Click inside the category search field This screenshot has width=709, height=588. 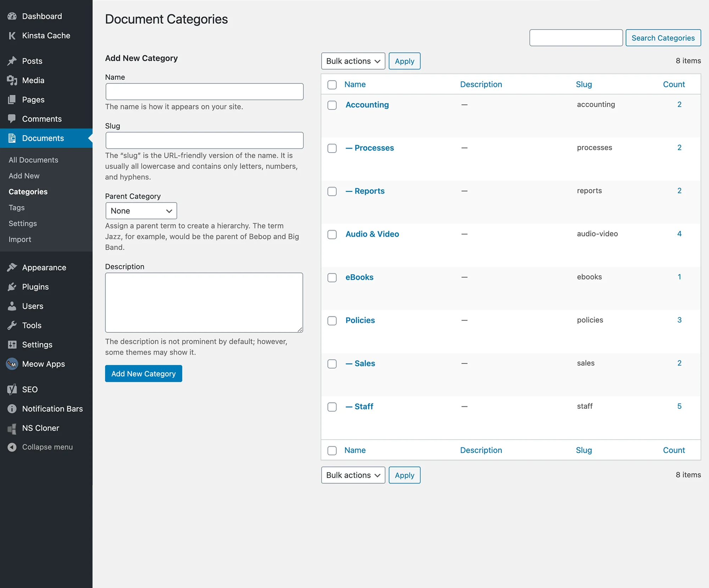click(576, 38)
